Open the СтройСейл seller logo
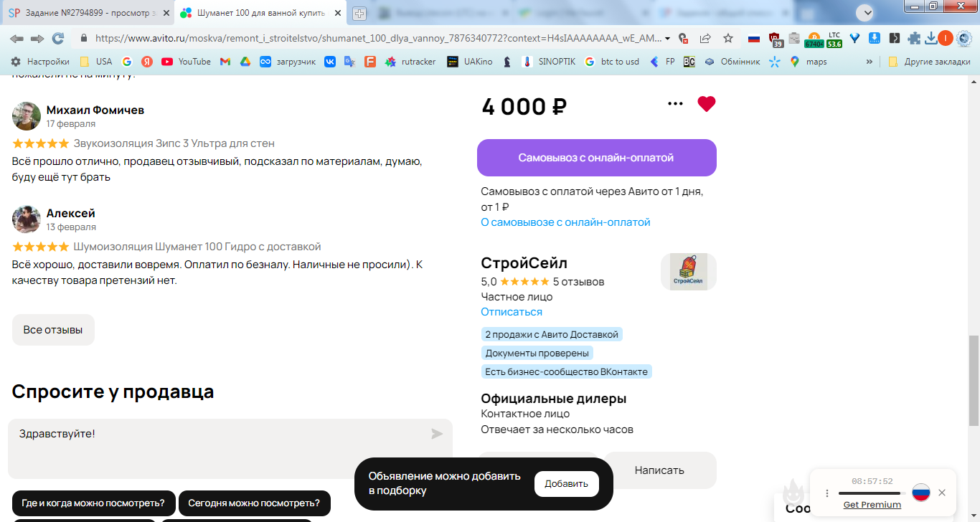The height and width of the screenshot is (522, 980). point(689,272)
